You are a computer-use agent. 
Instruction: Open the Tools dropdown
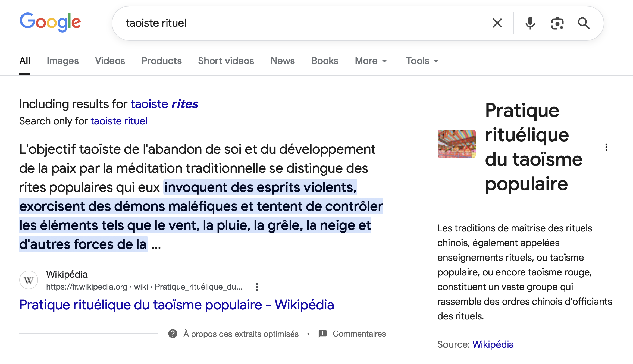[x=422, y=61]
